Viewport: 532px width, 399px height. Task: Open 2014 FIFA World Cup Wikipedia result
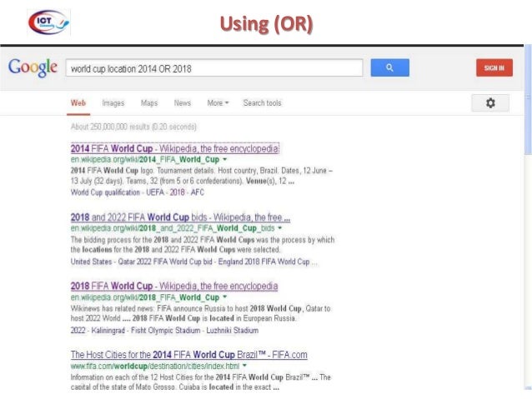(175, 148)
